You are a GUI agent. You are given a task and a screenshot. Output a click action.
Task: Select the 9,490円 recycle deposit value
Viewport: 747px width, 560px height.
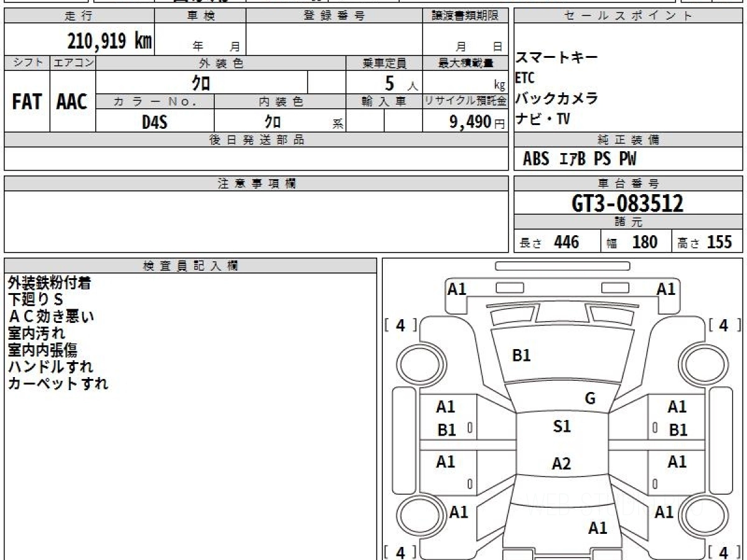tap(477, 122)
